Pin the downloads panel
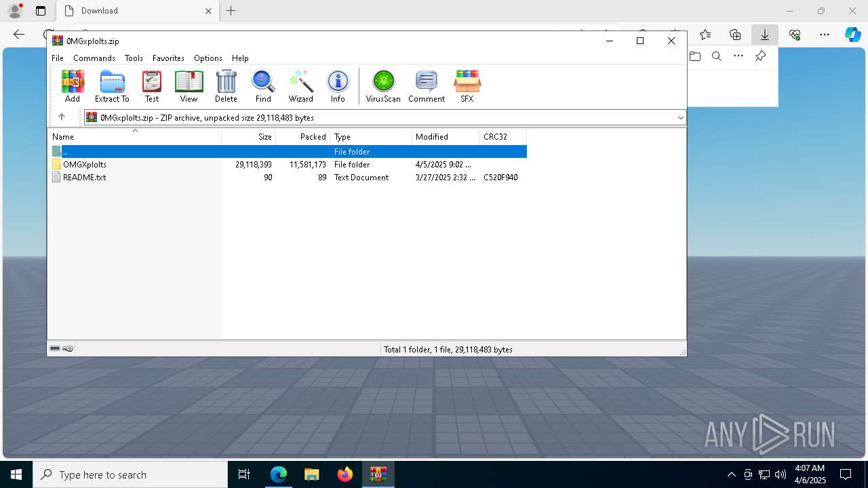 (x=760, y=56)
